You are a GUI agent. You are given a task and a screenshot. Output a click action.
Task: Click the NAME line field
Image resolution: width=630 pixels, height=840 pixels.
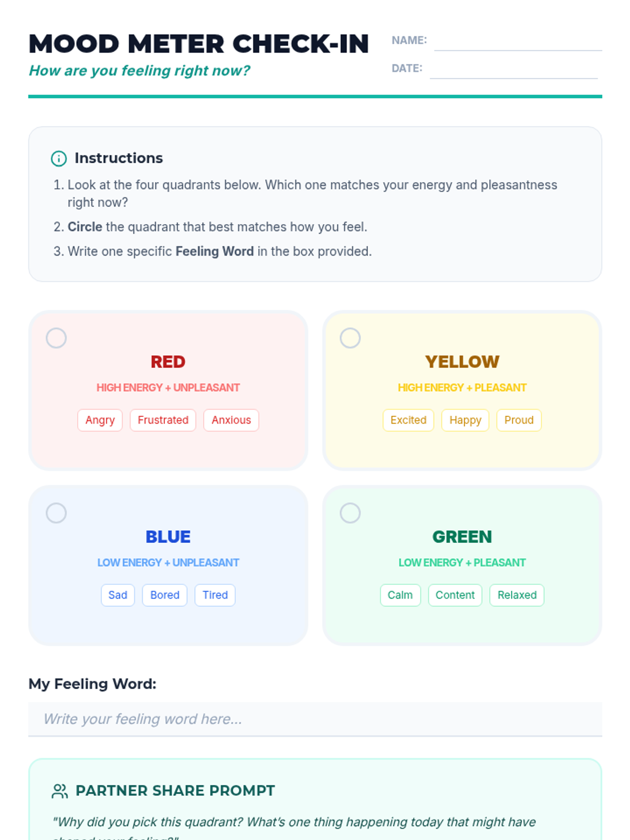coord(518,42)
